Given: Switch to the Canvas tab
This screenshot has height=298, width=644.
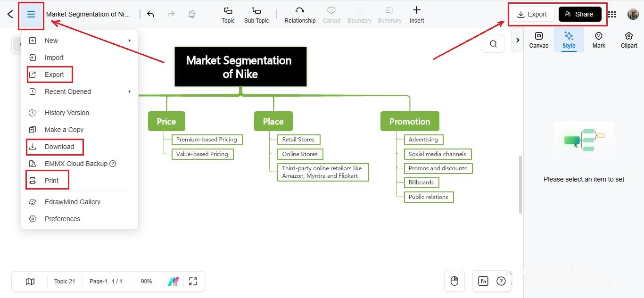Looking at the screenshot, I should (x=539, y=40).
